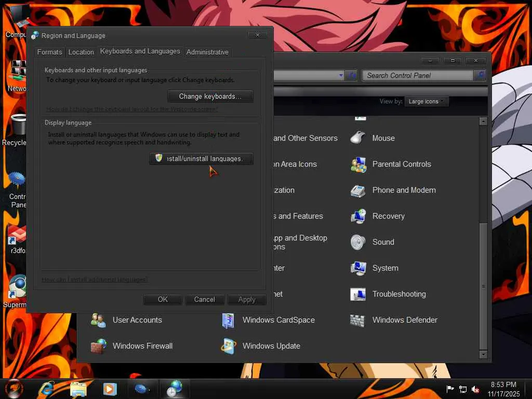Open the Windows CardSpace icon

228,320
